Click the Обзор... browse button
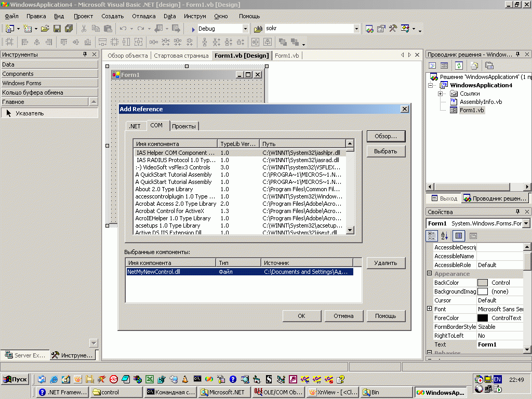 (x=386, y=136)
